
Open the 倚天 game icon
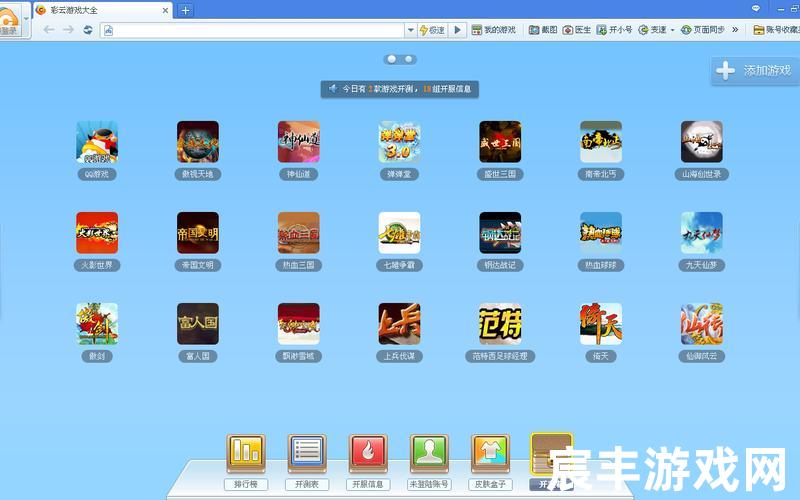601,324
